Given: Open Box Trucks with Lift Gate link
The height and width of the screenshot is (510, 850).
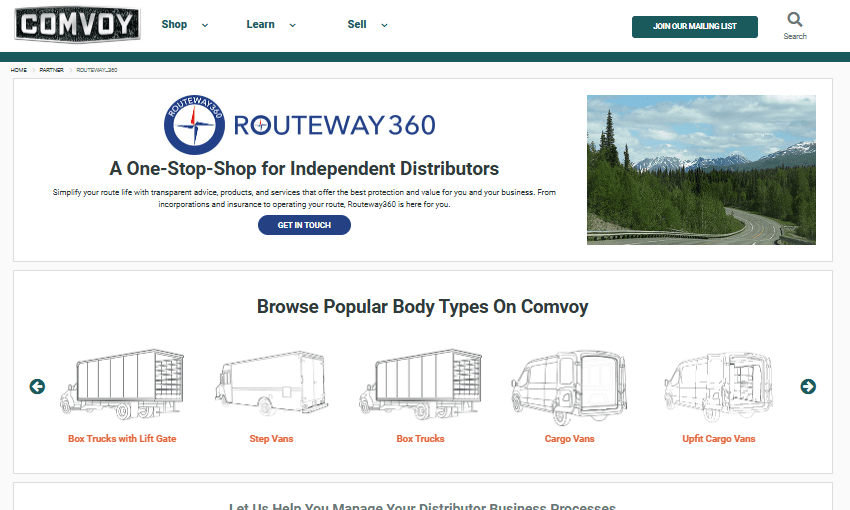Looking at the screenshot, I should coord(122,438).
